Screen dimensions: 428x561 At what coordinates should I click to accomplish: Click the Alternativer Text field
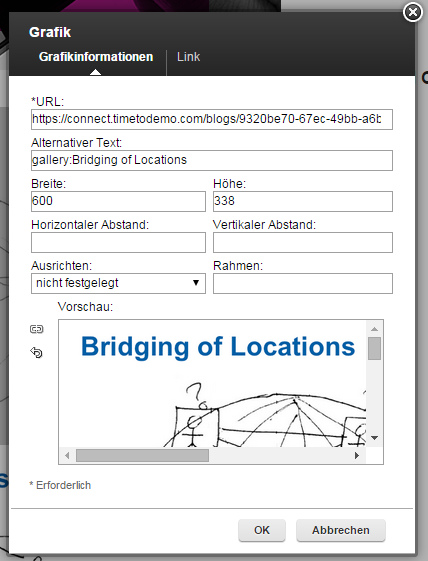tap(212, 160)
